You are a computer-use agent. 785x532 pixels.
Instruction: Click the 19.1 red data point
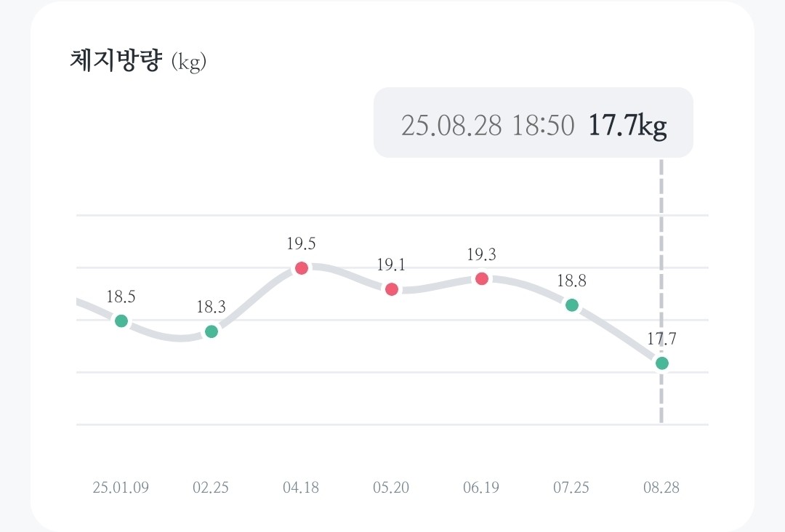pyautogui.click(x=392, y=289)
